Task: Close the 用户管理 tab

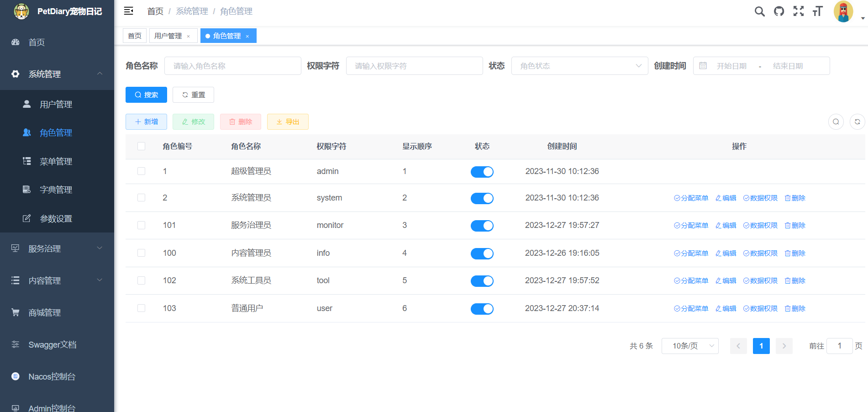Action: click(x=188, y=36)
